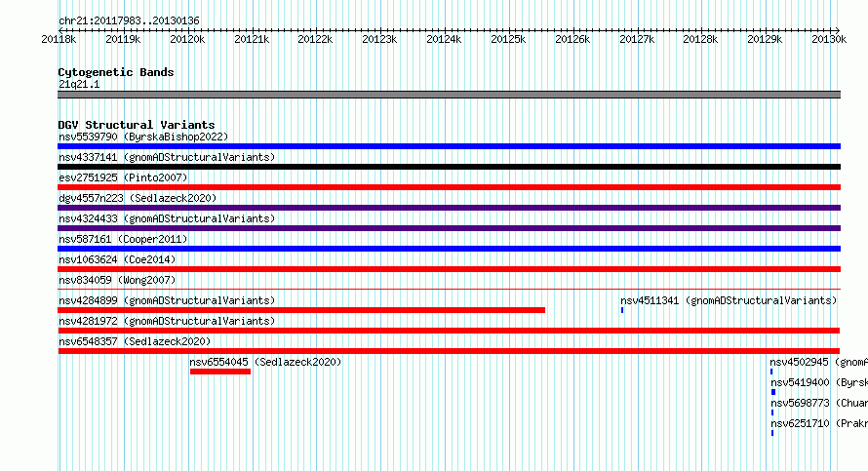868x471 pixels.
Task: Click the nsv4324433 (gnomADStructuralVariants) label
Action: click(x=167, y=218)
